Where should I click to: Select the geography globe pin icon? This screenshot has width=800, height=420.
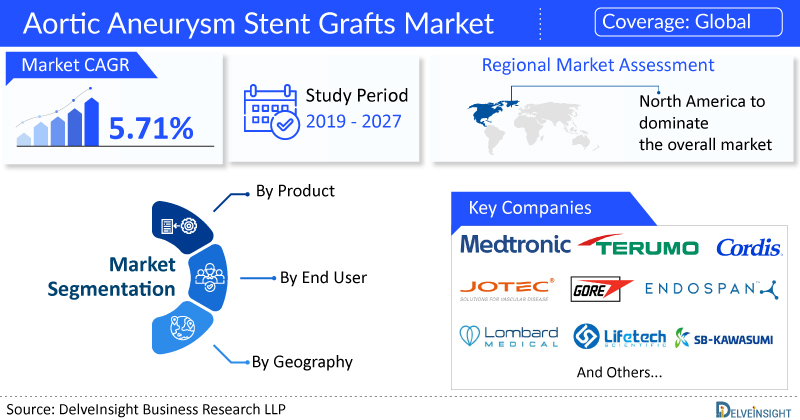(x=182, y=328)
